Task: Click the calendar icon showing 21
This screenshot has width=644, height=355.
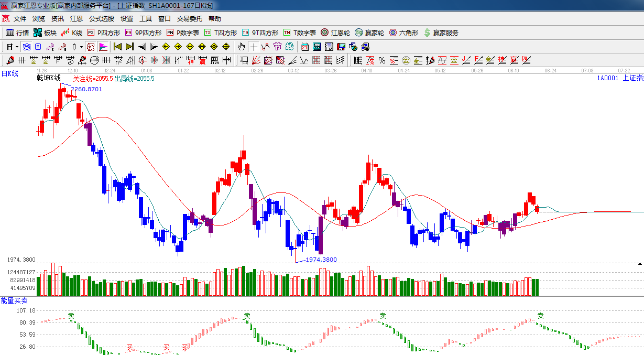Action: click(304, 47)
